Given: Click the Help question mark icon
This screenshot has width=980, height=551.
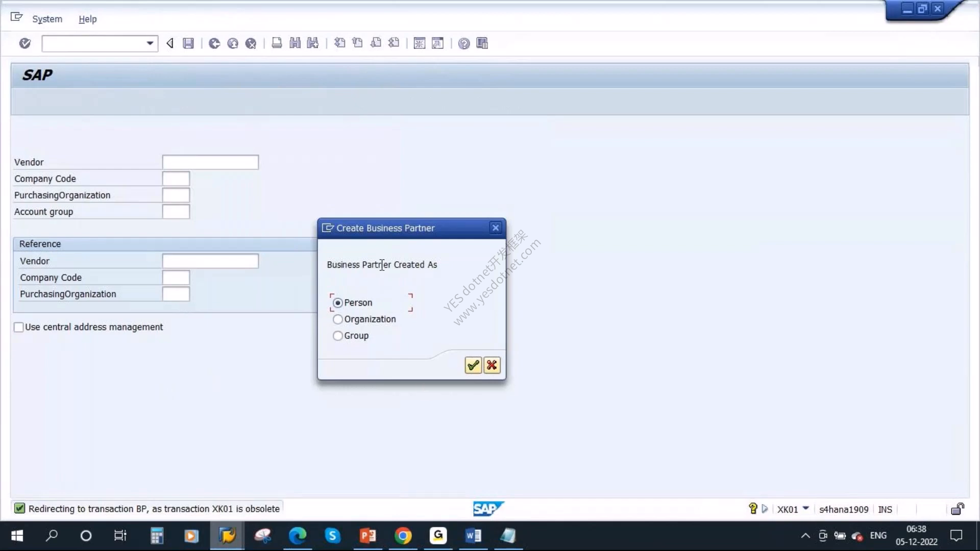Looking at the screenshot, I should pyautogui.click(x=464, y=43).
